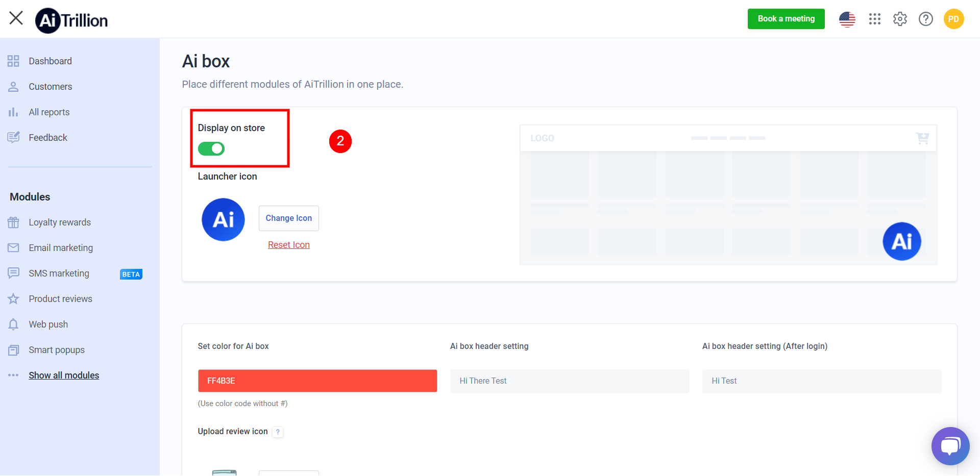Click the Smart popups icon
The image size is (980, 476).
[x=13, y=350]
